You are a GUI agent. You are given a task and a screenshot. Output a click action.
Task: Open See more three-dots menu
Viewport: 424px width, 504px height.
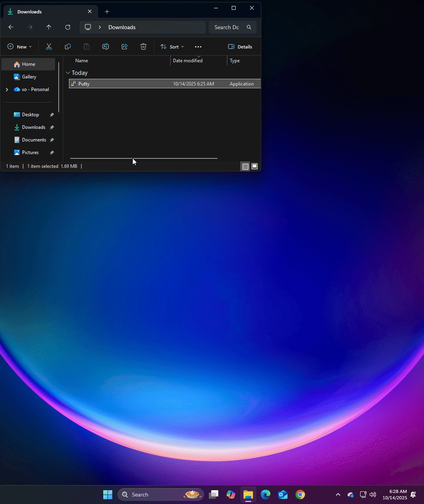coord(198,46)
